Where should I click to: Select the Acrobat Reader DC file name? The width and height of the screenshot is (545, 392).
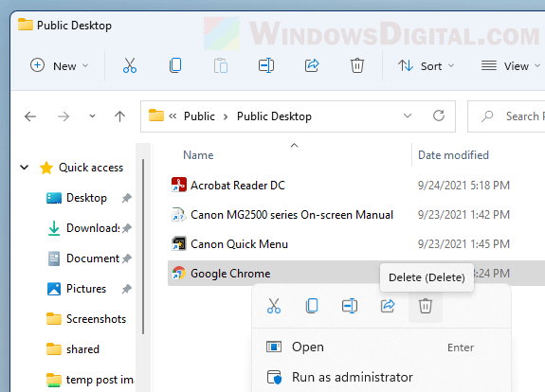pos(238,186)
